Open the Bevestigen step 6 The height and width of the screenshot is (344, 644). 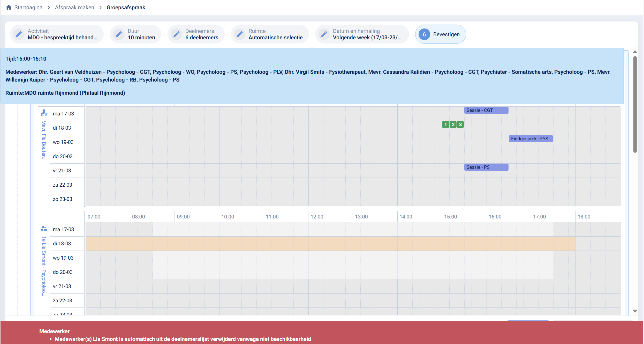pos(440,34)
